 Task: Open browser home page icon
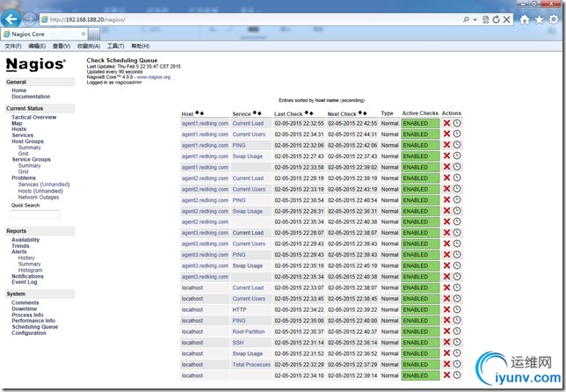(x=525, y=19)
